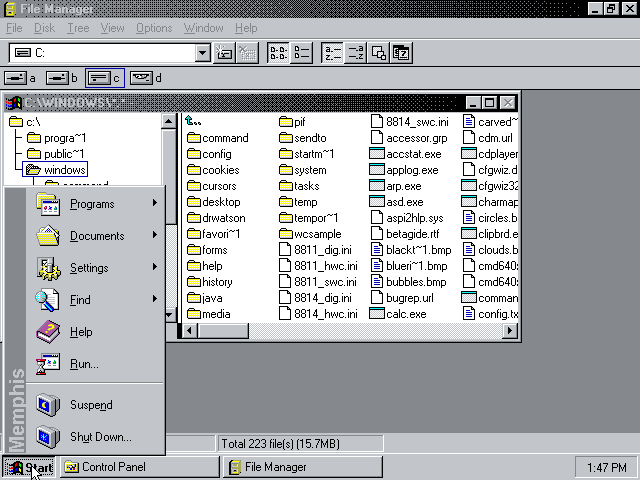Click Shut Down... in Start menu

pos(100,437)
